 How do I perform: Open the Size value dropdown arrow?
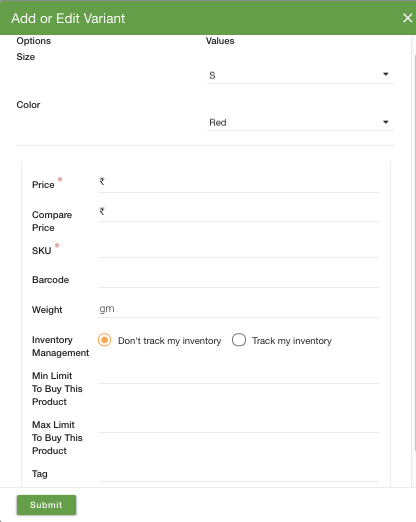pos(386,74)
